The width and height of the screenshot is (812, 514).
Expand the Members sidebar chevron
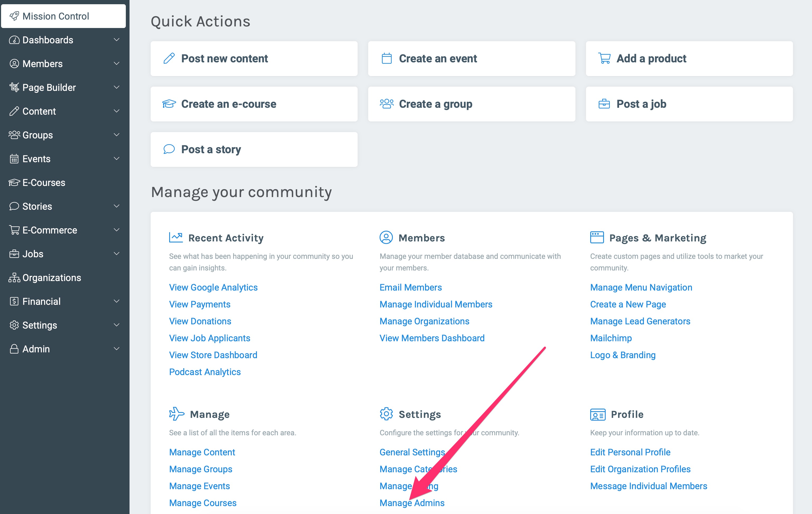116,63
